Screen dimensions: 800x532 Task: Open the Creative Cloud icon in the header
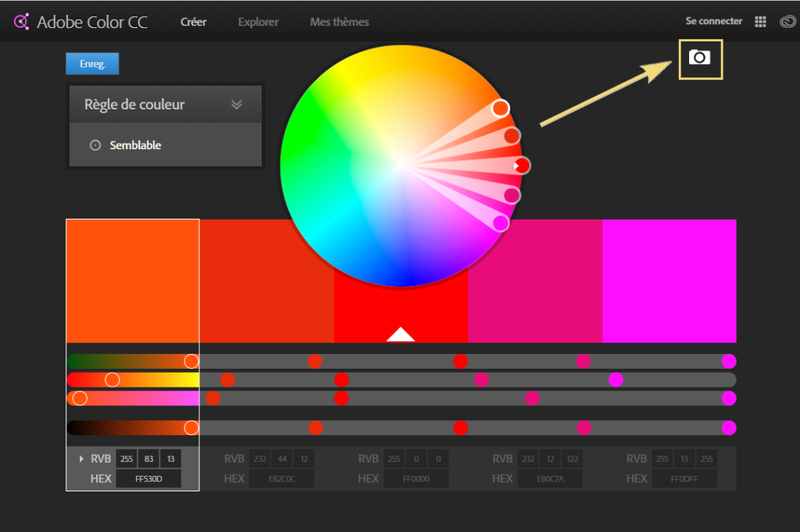tap(787, 21)
